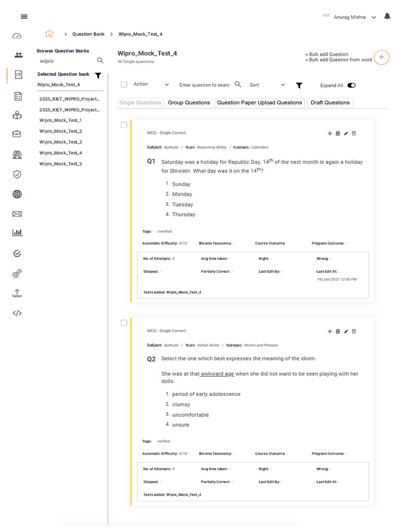Click the filter funnel beside Sort
This screenshot has height=532, width=399.
tap(299, 85)
